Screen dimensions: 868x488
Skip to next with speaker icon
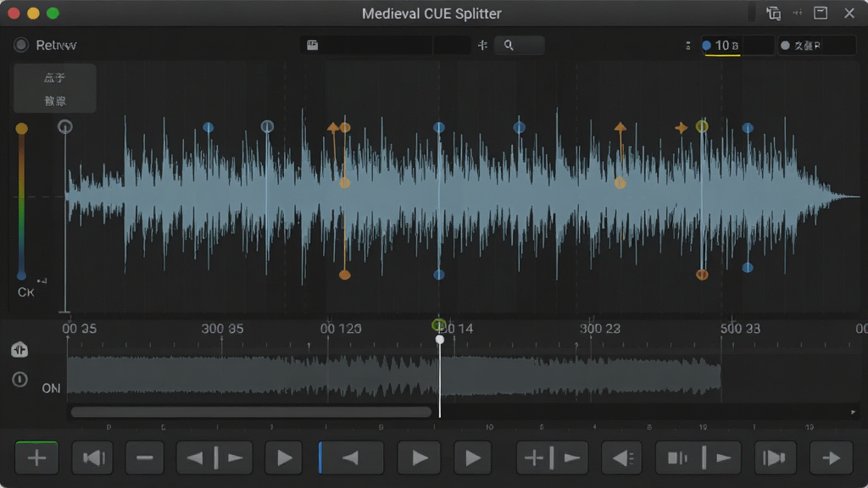tap(775, 457)
